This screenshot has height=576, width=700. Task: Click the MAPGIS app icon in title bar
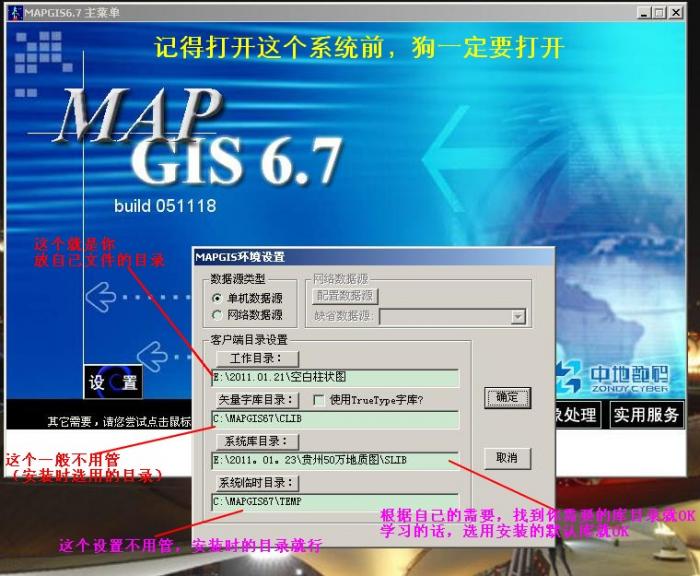pos(15,13)
